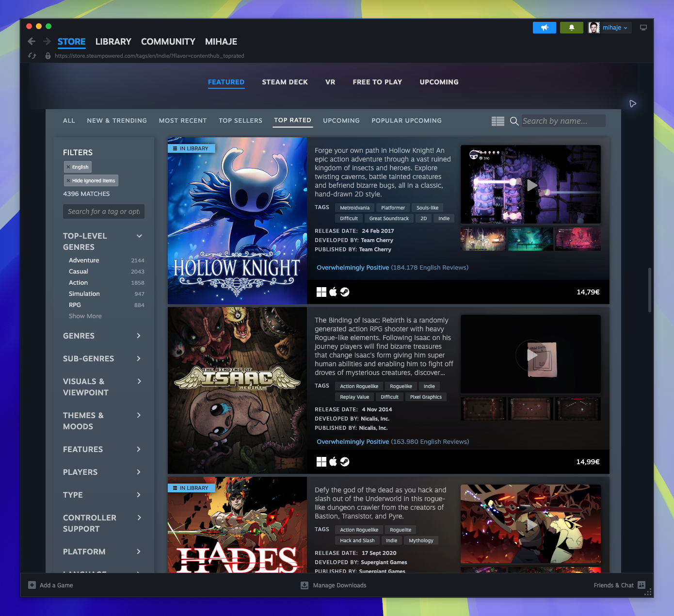Switch to the New & Trending tab
The height and width of the screenshot is (616, 674).
point(117,121)
